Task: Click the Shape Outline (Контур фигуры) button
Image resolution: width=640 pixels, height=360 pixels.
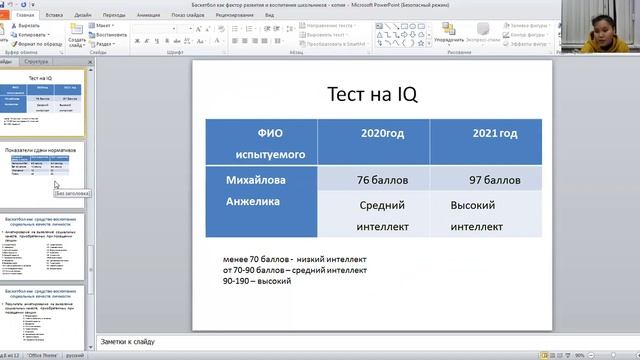Action: 526,35
